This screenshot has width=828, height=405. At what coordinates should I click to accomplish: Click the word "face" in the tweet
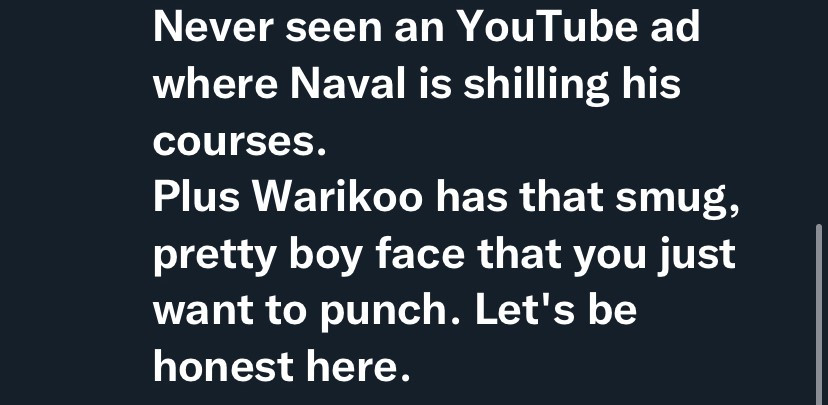(420, 253)
